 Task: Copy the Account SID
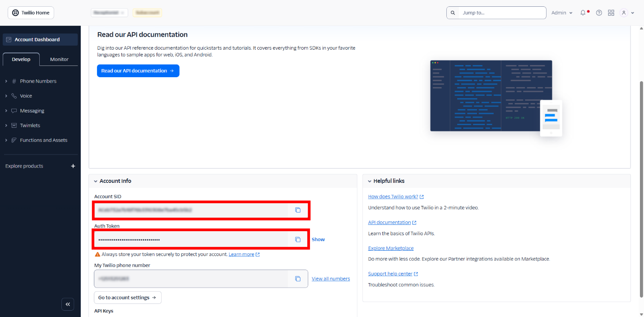(298, 210)
